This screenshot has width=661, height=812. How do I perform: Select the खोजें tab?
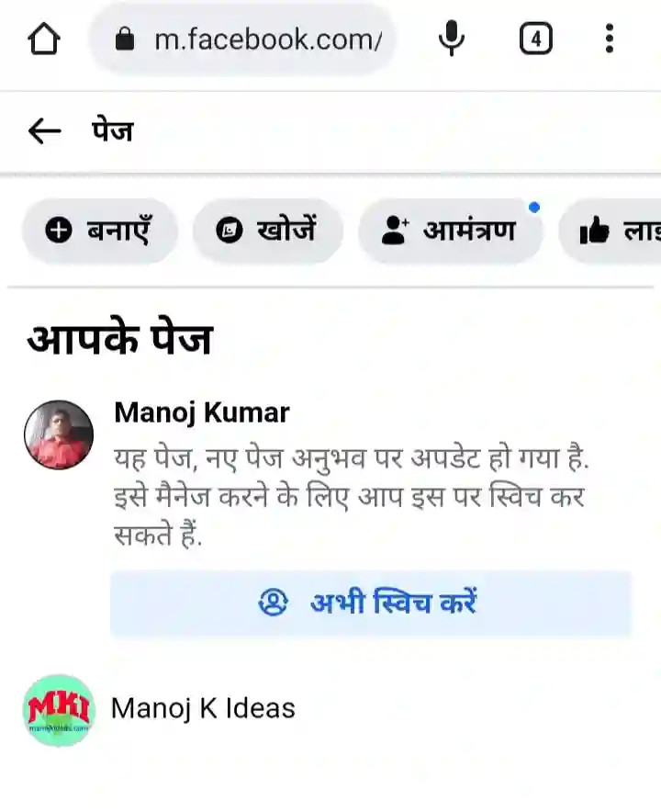pos(267,231)
